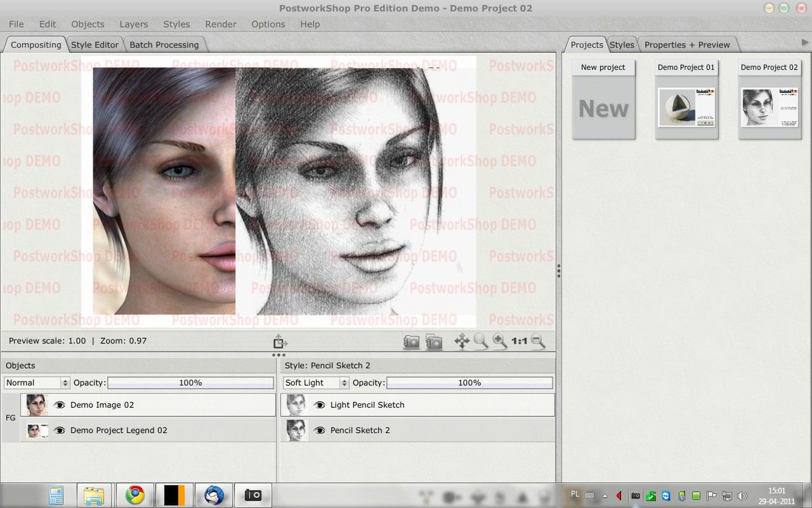Select the Light Pencil Sketch layer thumbnail
The height and width of the screenshot is (508, 812).
pyautogui.click(x=296, y=404)
